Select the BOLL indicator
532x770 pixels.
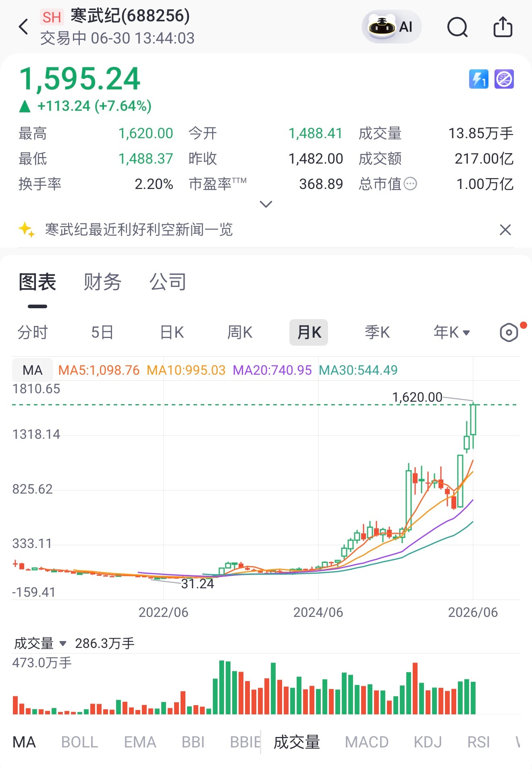click(79, 742)
